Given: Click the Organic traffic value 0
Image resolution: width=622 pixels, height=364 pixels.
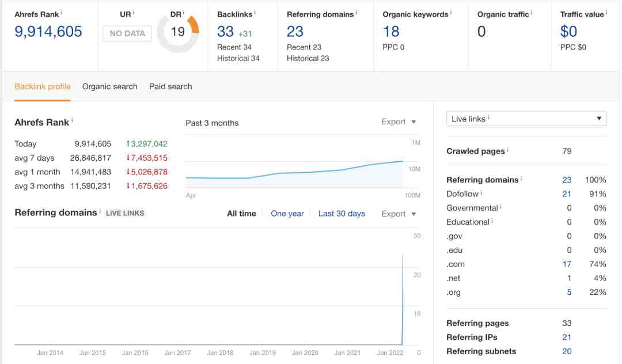Looking at the screenshot, I should click(x=481, y=31).
